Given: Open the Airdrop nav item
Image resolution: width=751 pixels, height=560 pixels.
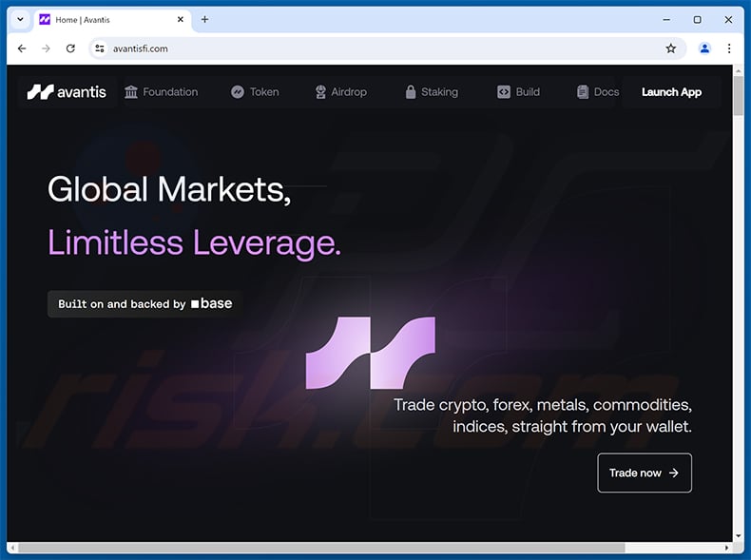Looking at the screenshot, I should (x=341, y=91).
